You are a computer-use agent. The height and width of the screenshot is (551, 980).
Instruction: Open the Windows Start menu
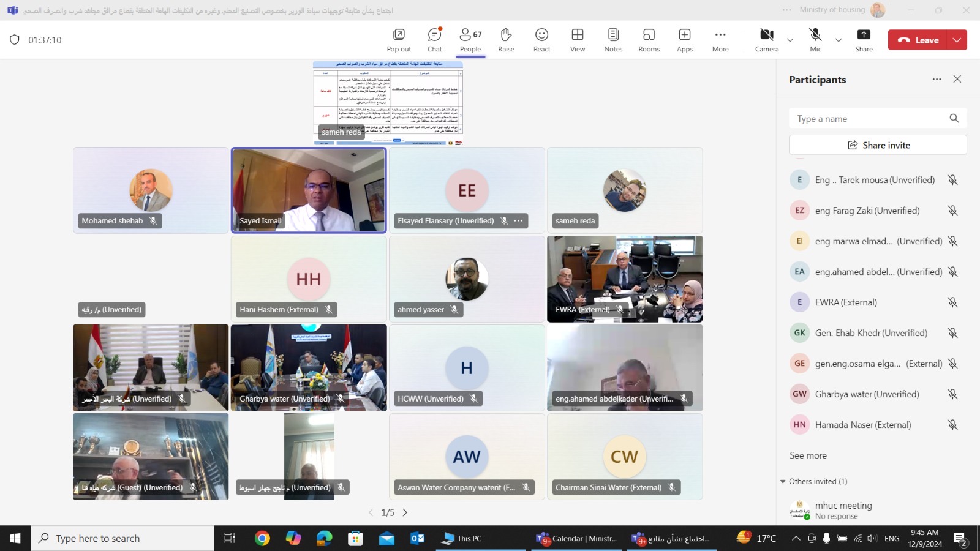click(x=15, y=538)
